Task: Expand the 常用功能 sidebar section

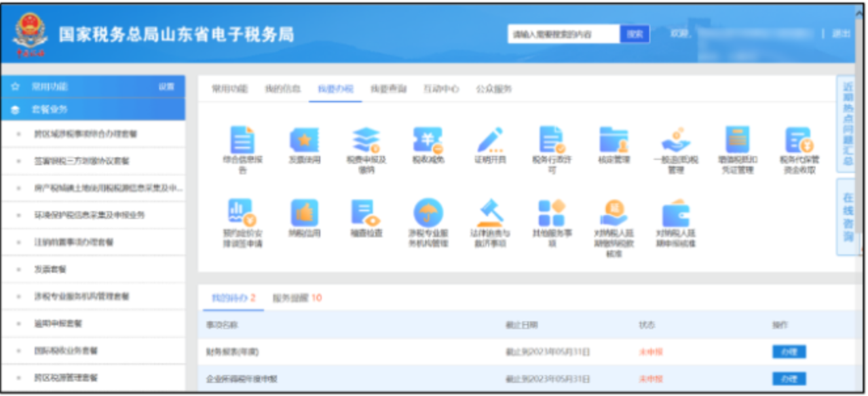Action: pyautogui.click(x=50, y=87)
